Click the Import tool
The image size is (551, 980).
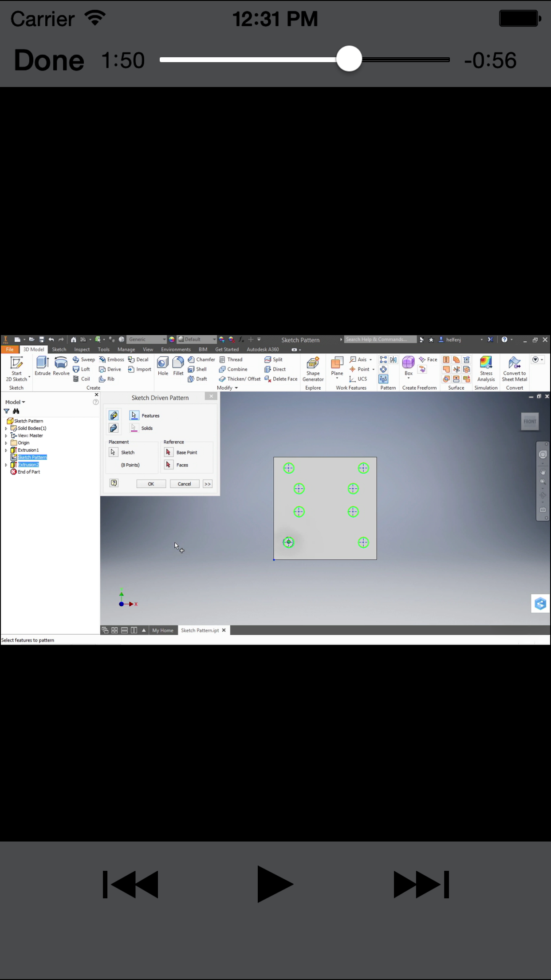[139, 369]
